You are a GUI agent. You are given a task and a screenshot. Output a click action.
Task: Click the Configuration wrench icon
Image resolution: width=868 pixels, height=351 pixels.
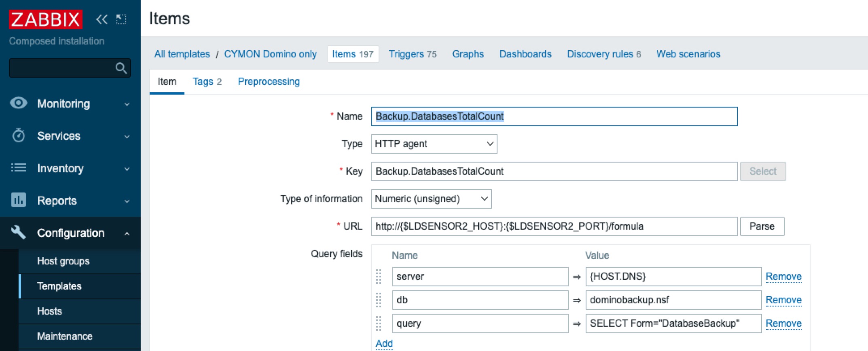coord(18,232)
